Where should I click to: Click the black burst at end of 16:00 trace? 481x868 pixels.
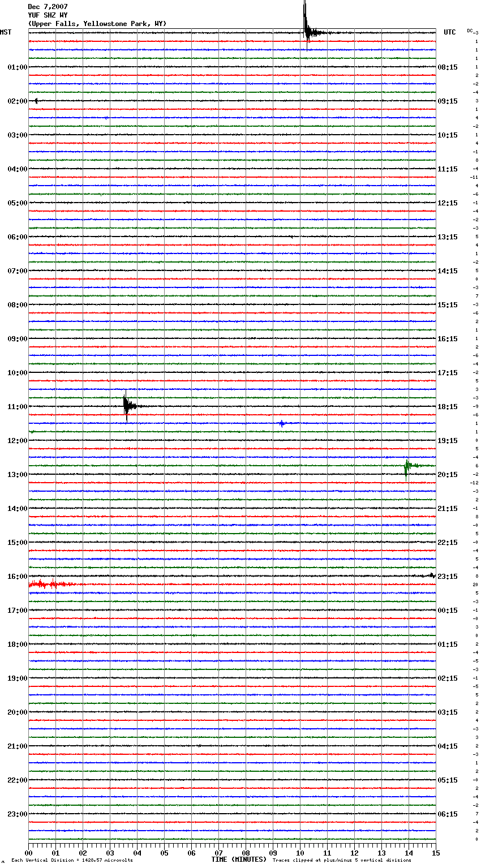tap(431, 575)
